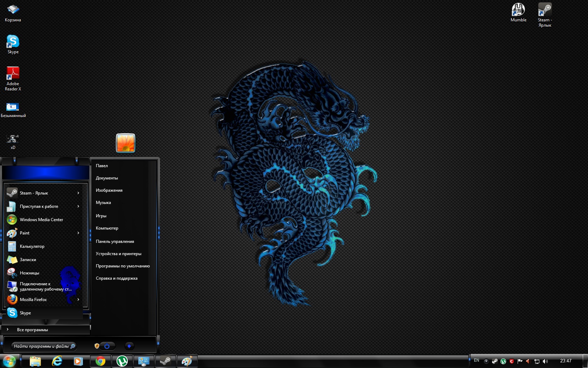Expand Все программы list
The image size is (588, 368).
point(45,330)
